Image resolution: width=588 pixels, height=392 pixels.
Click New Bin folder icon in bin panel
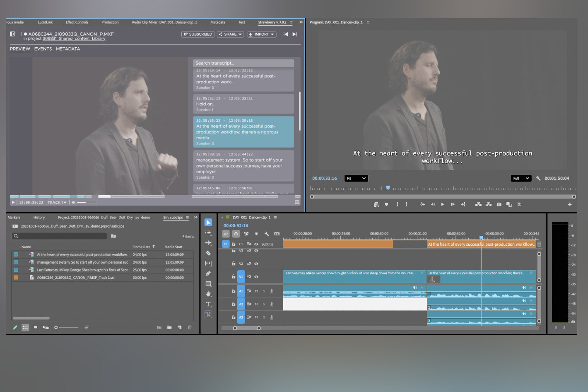(169, 327)
